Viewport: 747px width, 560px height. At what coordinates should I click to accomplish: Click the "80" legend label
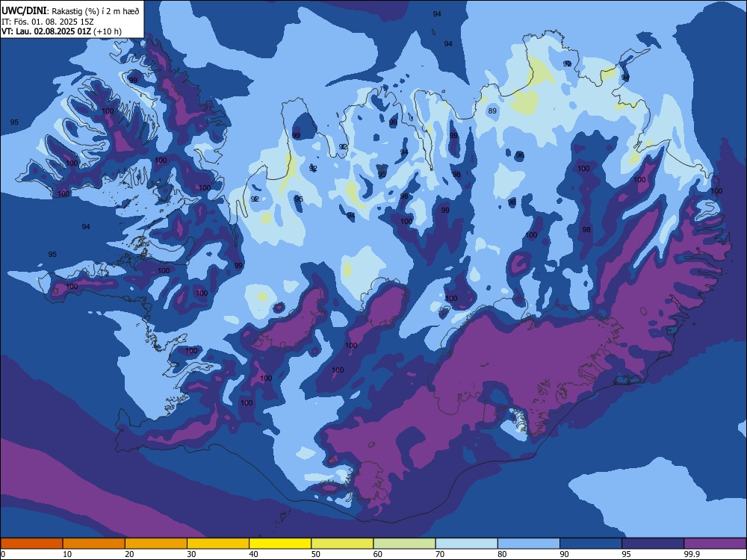coord(502,554)
